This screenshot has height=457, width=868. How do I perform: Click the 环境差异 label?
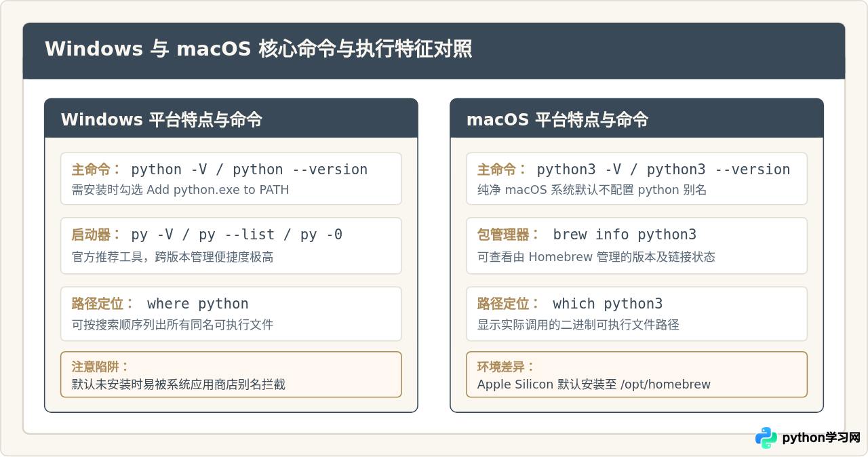[x=506, y=367]
